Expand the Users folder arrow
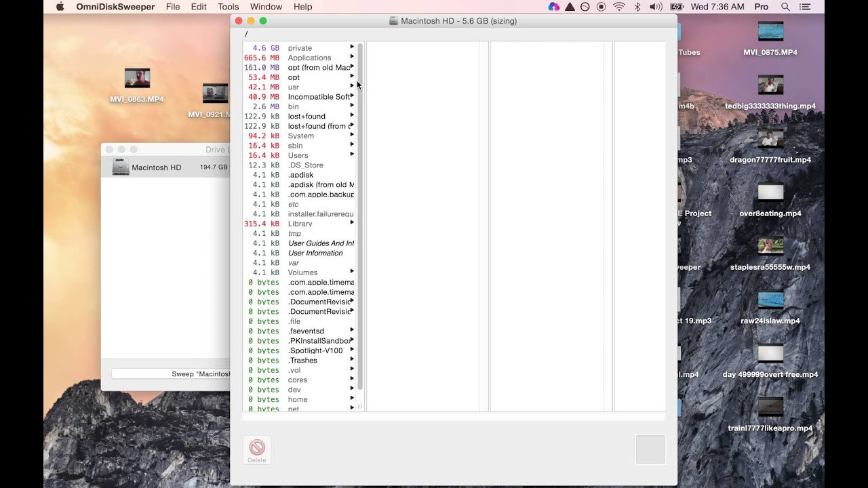Image resolution: width=868 pixels, height=488 pixels. [352, 155]
